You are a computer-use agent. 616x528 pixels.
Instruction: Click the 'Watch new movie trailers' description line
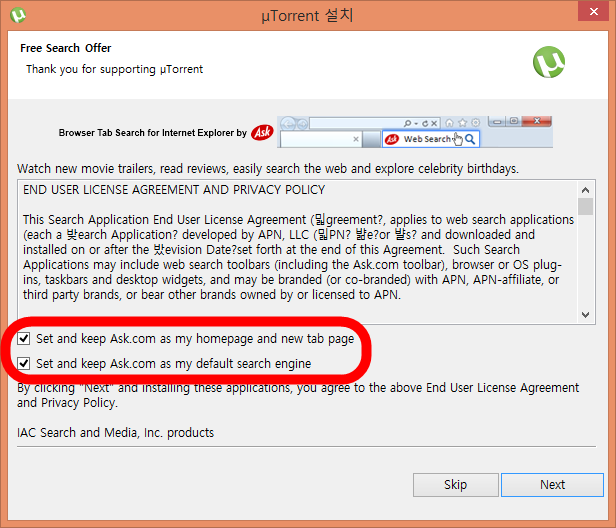tap(268, 169)
